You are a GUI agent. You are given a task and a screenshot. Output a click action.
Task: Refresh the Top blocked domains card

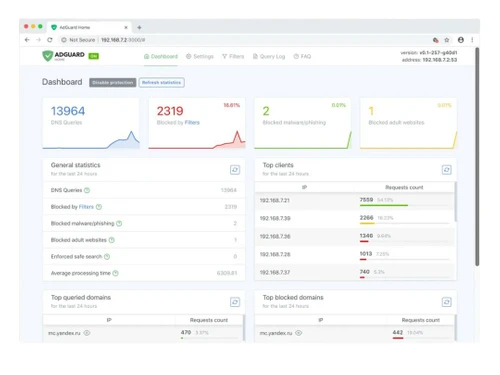coord(447,302)
